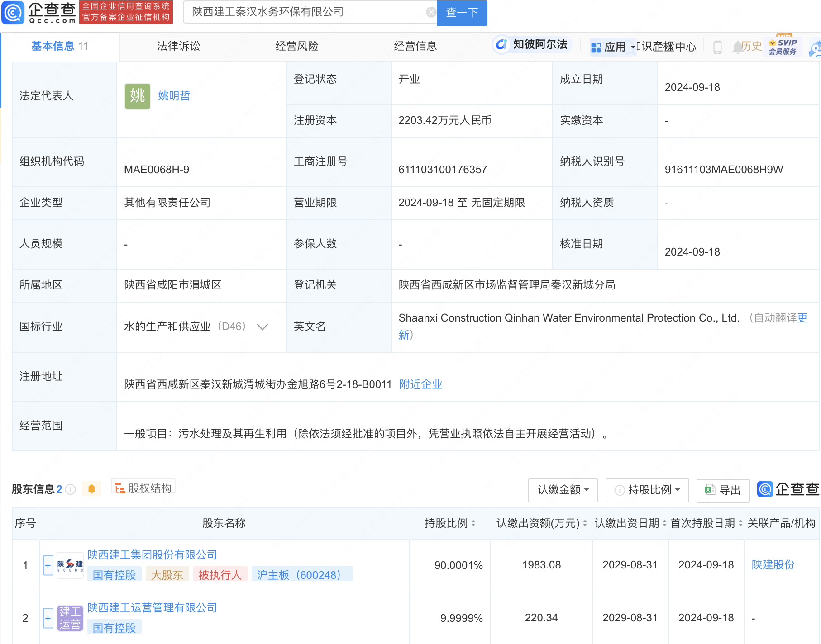Switch to the 经营风险 tab
This screenshot has height=644, width=821.
[x=297, y=46]
